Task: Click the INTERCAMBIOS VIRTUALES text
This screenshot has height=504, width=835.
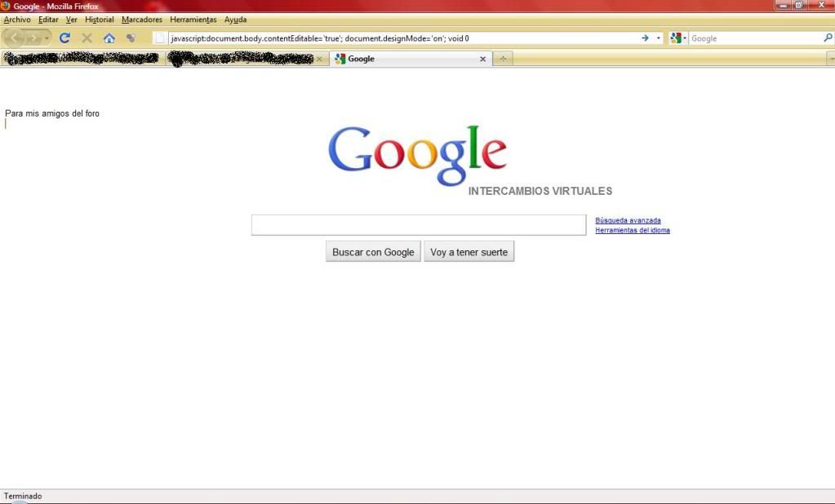Action: pyautogui.click(x=540, y=191)
